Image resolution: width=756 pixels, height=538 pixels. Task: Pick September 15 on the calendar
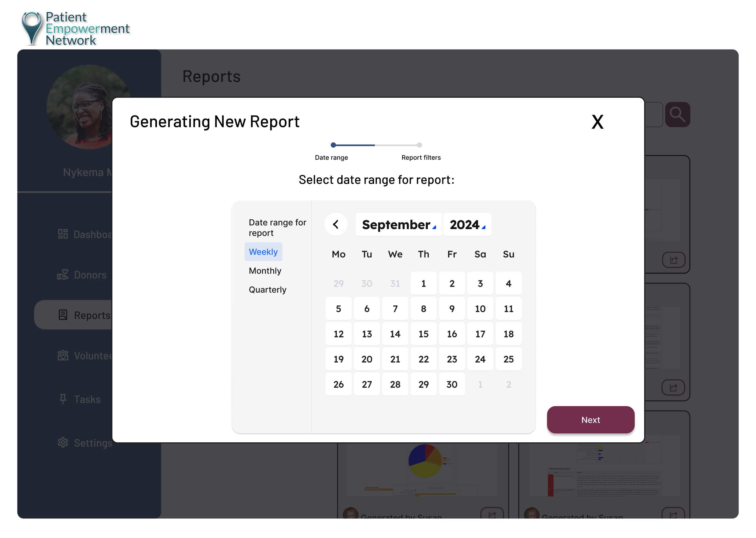click(x=423, y=334)
